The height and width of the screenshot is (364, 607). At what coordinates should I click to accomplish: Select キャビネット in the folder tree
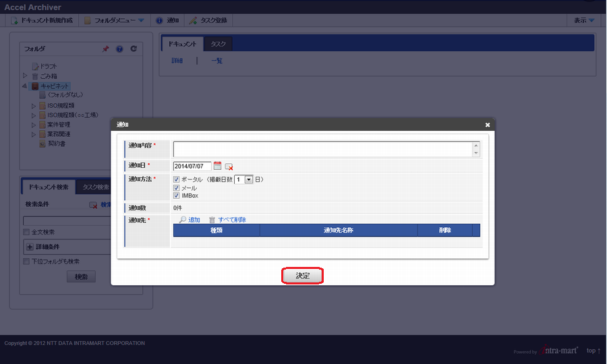pyautogui.click(x=54, y=86)
